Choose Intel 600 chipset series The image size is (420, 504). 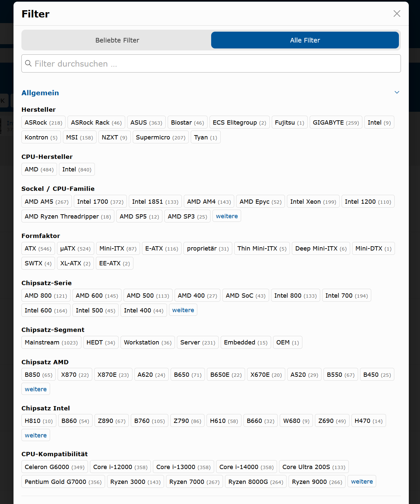point(46,310)
